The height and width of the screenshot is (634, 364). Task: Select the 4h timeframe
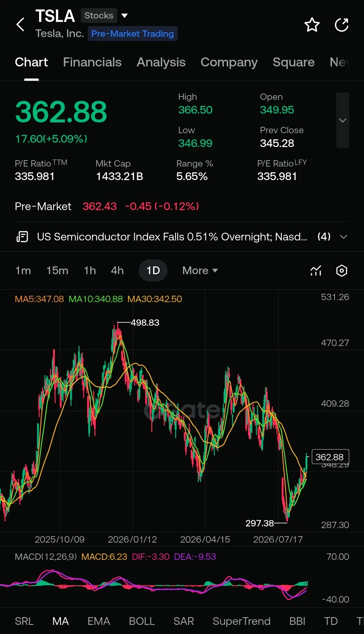(117, 270)
